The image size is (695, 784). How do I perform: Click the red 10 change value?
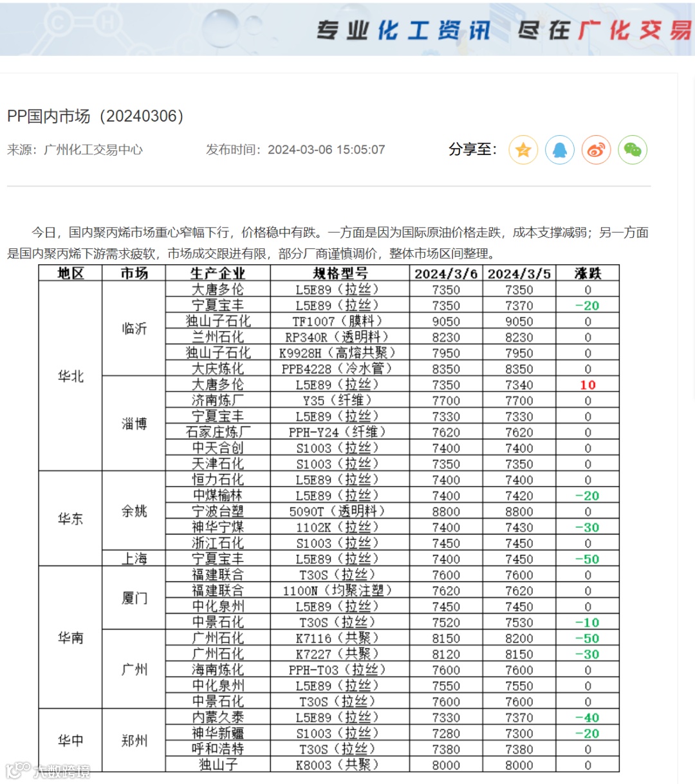(588, 385)
